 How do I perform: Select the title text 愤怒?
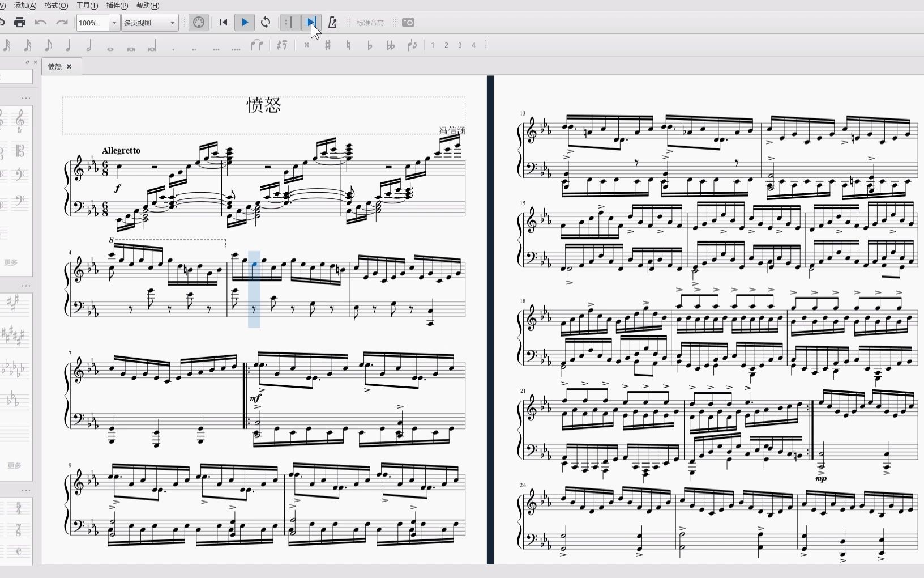tap(264, 105)
